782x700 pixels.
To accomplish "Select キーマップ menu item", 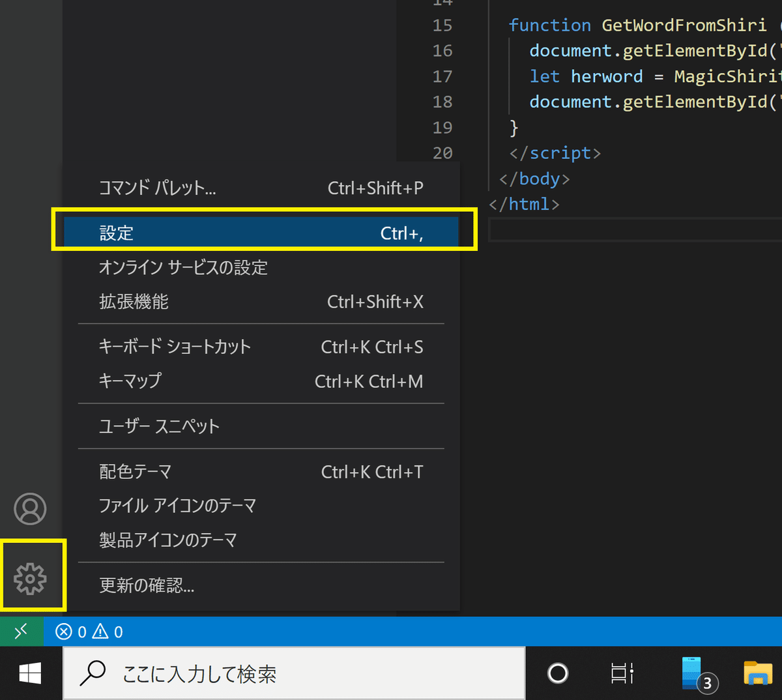I will (x=261, y=381).
